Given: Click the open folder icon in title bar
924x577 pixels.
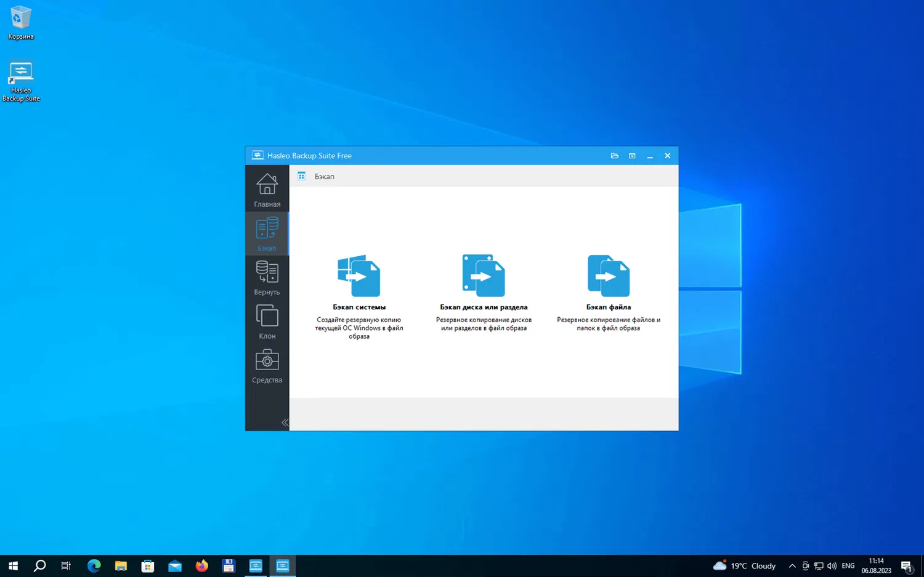Looking at the screenshot, I should tap(614, 156).
